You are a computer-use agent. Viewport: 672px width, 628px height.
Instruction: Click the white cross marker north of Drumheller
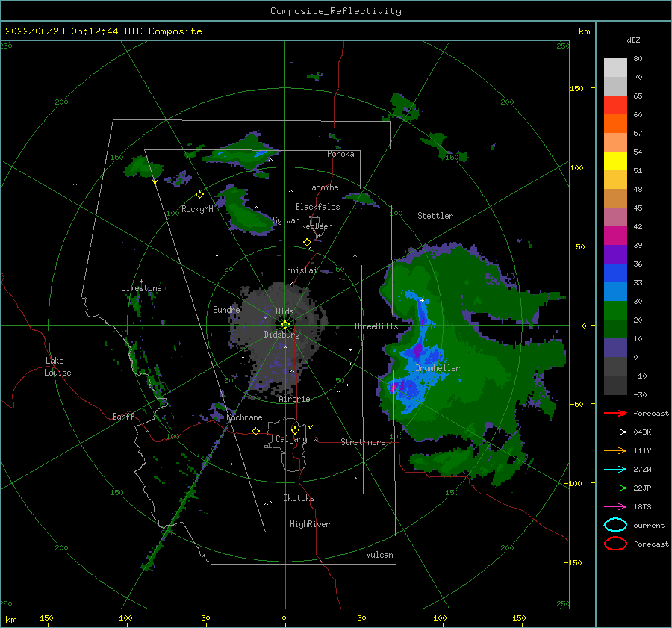click(x=422, y=300)
